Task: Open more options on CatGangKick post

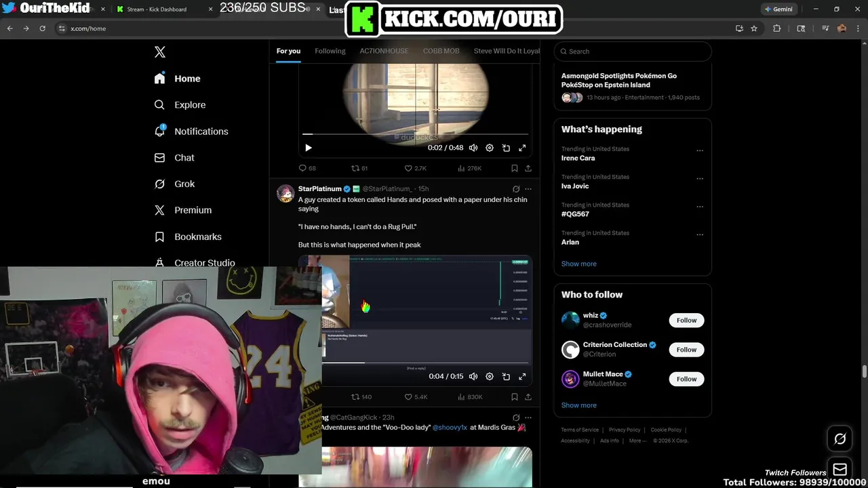Action: 528,418
